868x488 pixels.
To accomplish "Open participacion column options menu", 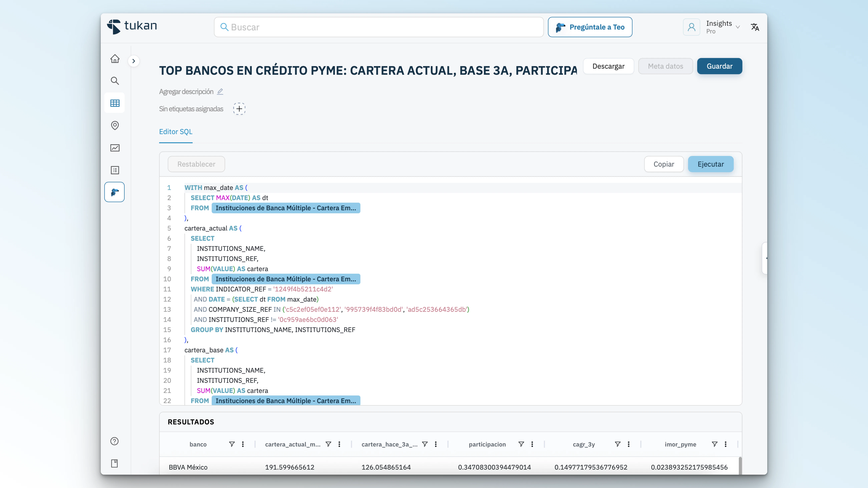I will coord(532,444).
